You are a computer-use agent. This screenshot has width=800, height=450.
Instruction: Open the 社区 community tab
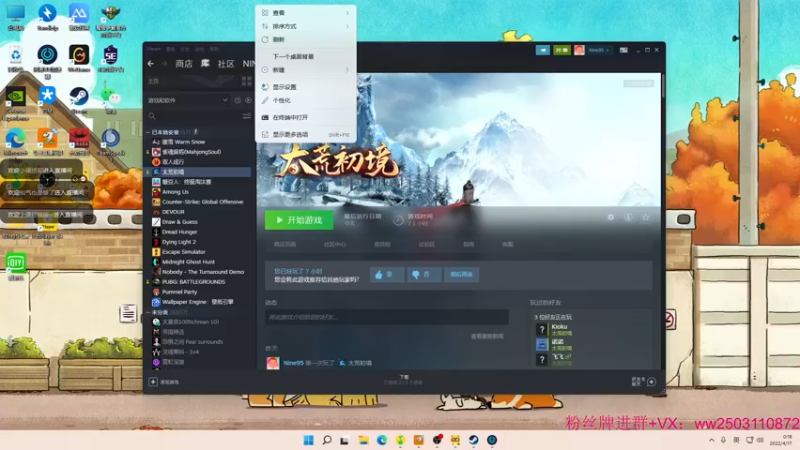pyautogui.click(x=226, y=64)
